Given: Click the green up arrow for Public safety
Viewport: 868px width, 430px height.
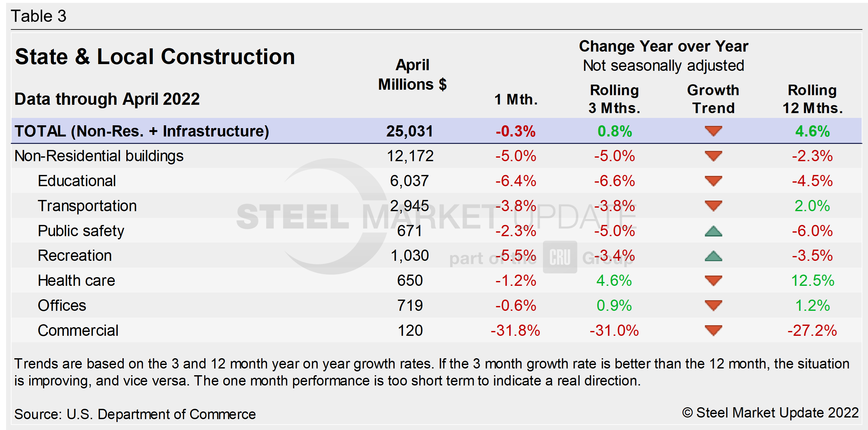Looking at the screenshot, I should pos(713,231).
